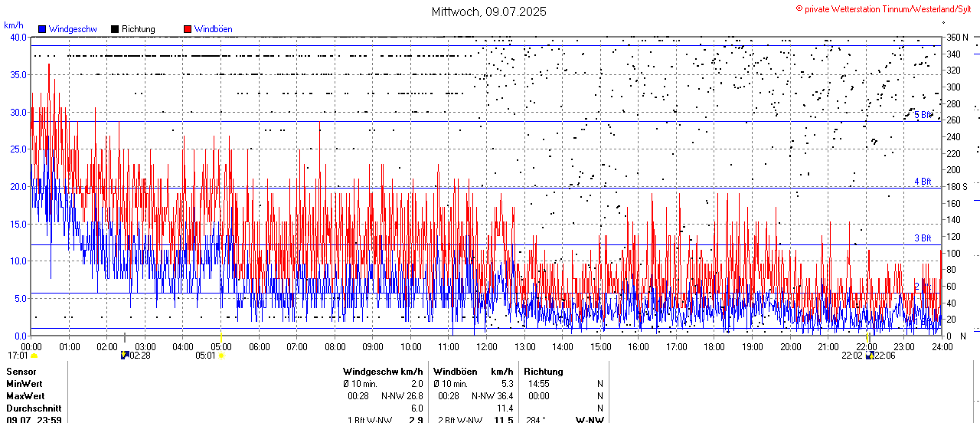
Task: Click the 'MinWert' row header
Action: (24, 383)
